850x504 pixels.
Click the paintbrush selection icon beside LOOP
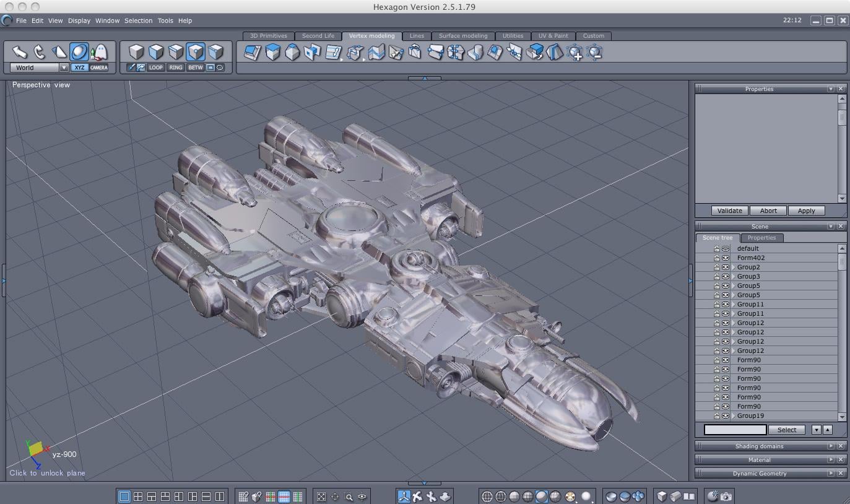click(131, 67)
